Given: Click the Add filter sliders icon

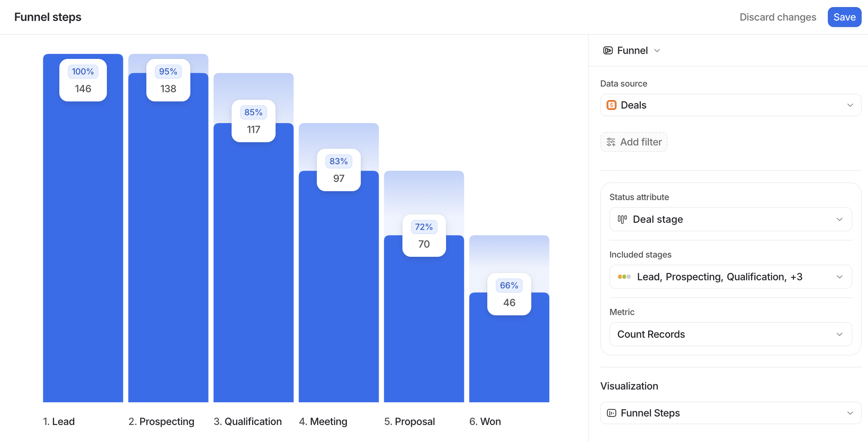Looking at the screenshot, I should (611, 142).
